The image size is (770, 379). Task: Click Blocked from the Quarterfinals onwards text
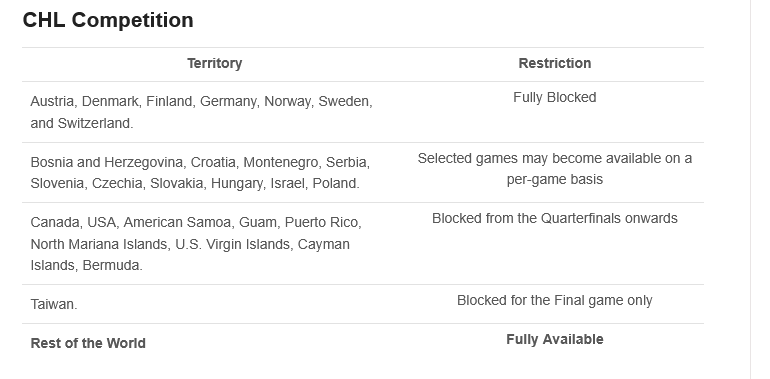point(554,218)
